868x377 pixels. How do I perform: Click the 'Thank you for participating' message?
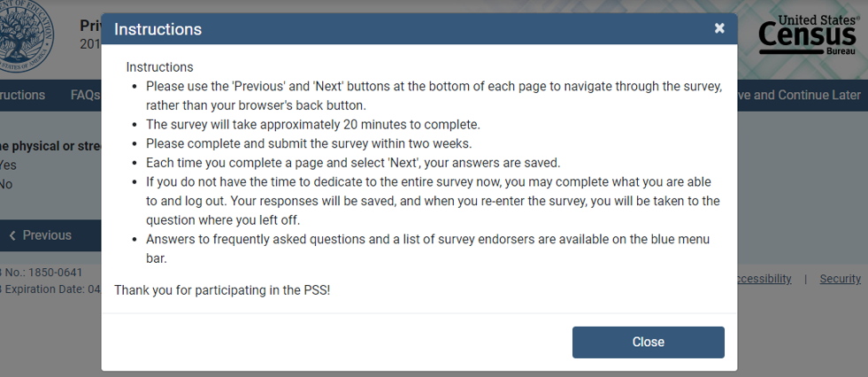[x=222, y=289]
